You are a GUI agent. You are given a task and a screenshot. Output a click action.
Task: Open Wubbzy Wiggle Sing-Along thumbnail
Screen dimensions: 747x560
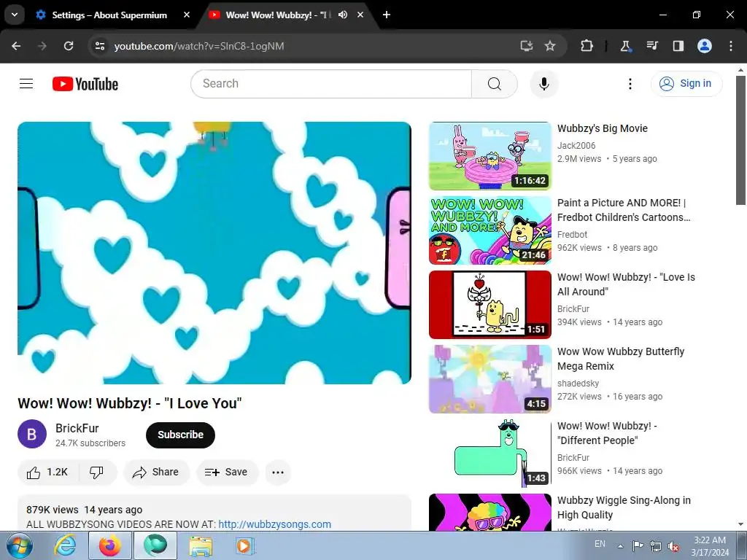pos(490,513)
